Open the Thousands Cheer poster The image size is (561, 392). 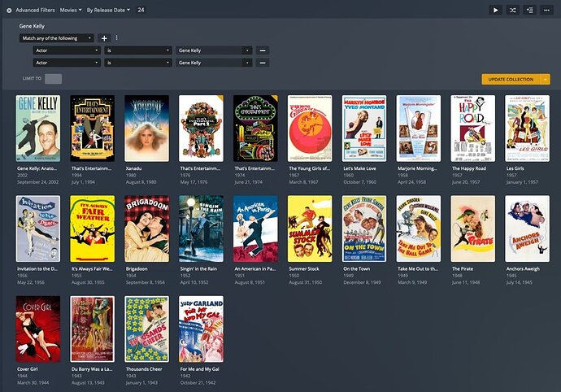tap(146, 329)
